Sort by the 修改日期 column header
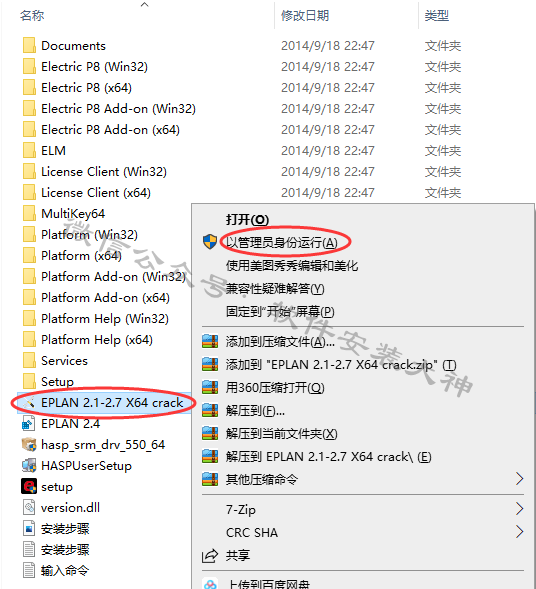 [305, 15]
